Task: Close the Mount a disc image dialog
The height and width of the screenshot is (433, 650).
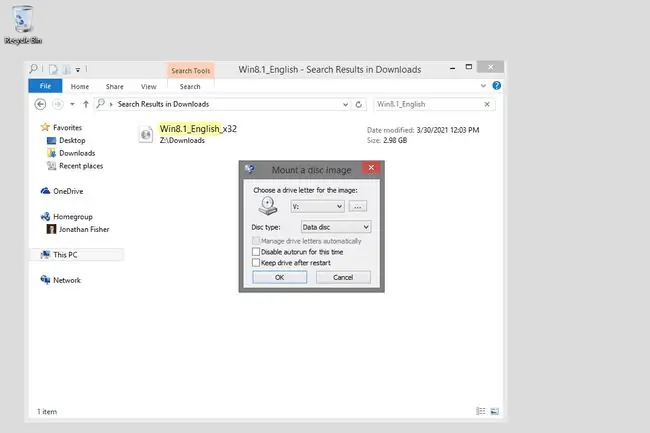Action: 371,167
